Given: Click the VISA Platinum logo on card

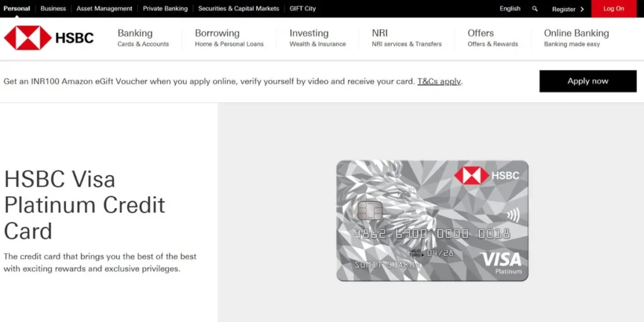Looking at the screenshot, I should (501, 263).
